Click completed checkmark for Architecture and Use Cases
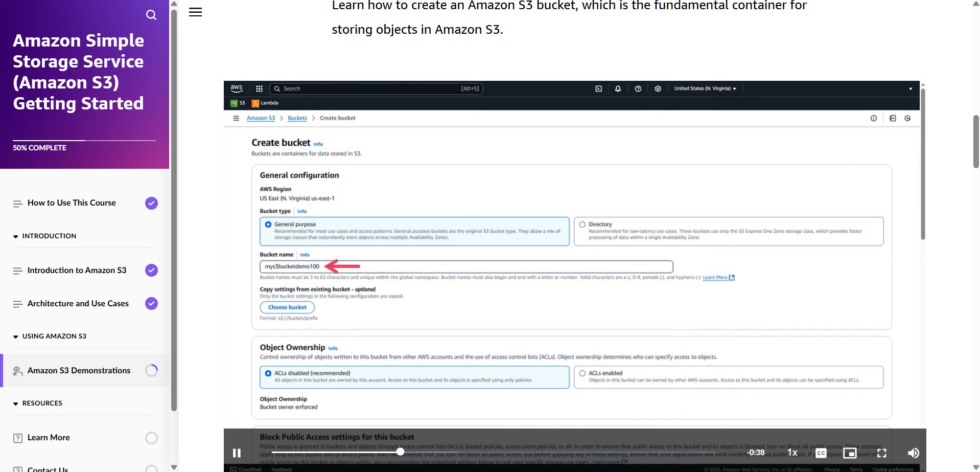This screenshot has width=980, height=472. tap(151, 304)
